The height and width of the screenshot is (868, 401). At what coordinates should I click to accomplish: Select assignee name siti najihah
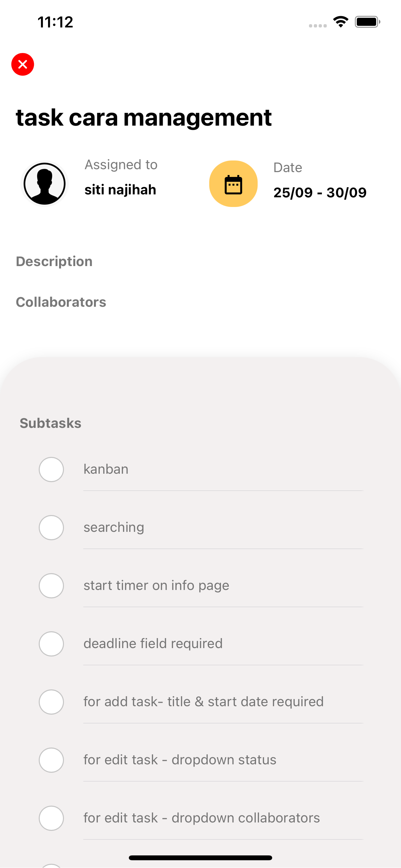tap(120, 190)
